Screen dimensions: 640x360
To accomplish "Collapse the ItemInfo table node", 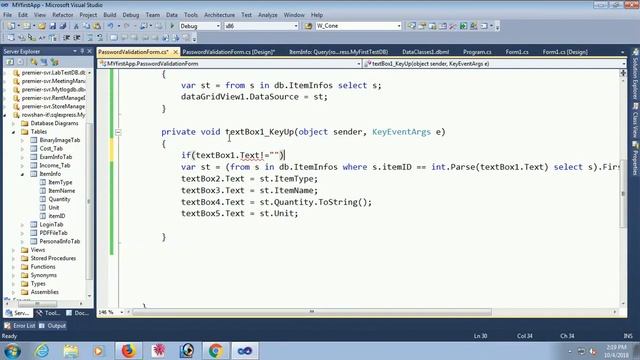I will [x=22, y=174].
